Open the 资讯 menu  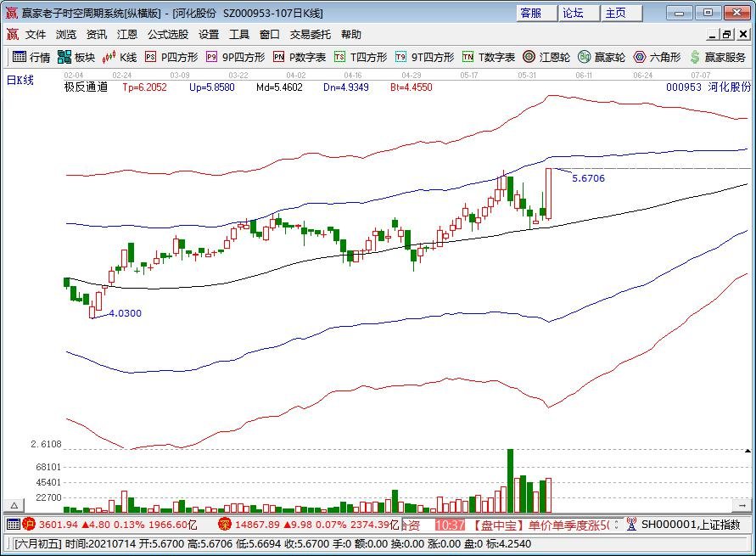click(x=97, y=35)
